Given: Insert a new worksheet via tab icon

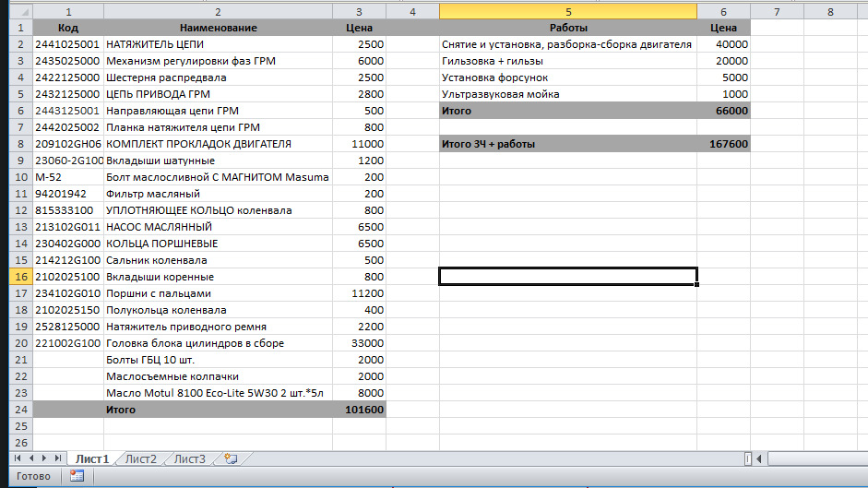Looking at the screenshot, I should click(231, 458).
